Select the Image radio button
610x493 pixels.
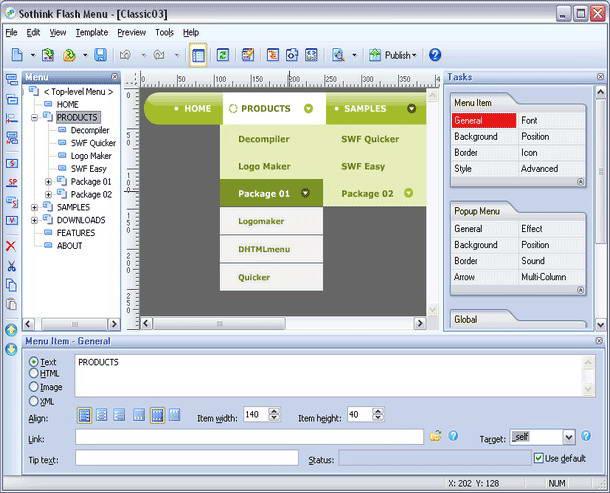[x=34, y=387]
